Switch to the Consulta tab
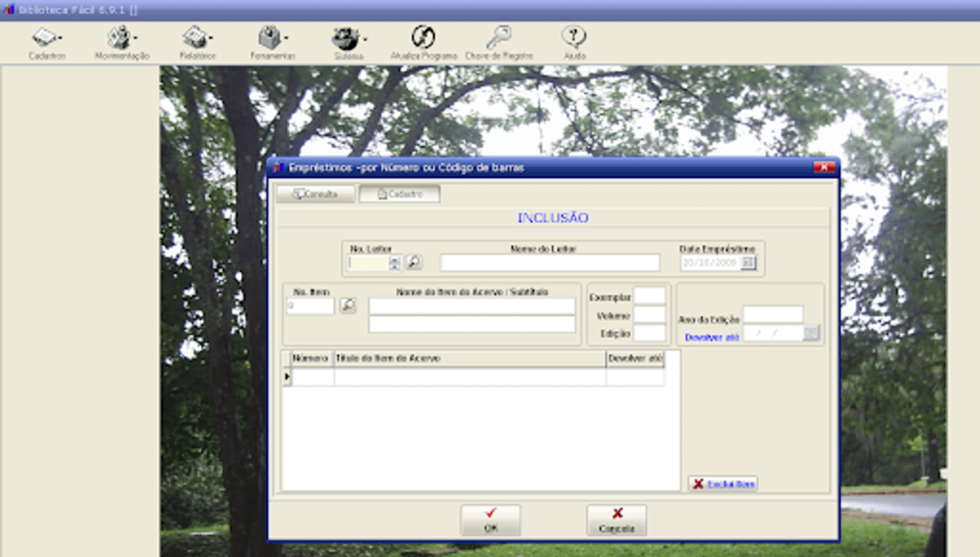 pos(315,194)
